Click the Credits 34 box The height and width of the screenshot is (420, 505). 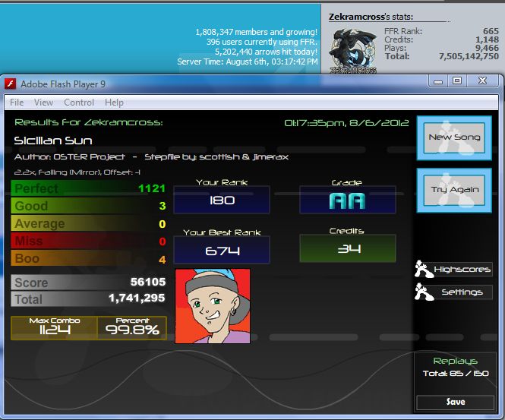tap(348, 248)
